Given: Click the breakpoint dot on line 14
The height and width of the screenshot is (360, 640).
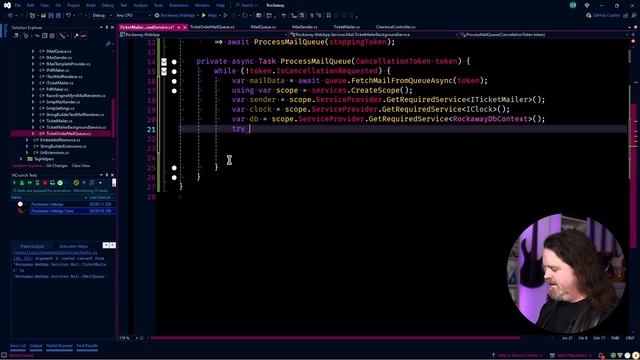Looking at the screenshot, I should click(174, 62).
